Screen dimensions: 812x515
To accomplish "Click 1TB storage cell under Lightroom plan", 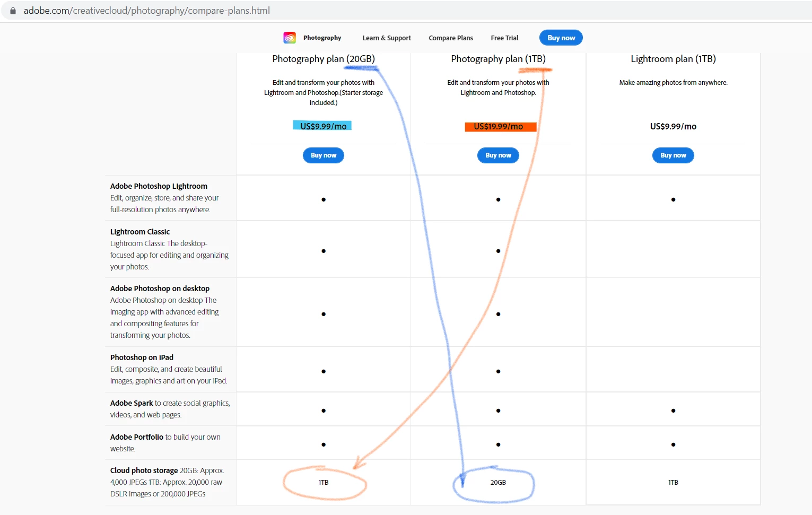I will point(673,483).
